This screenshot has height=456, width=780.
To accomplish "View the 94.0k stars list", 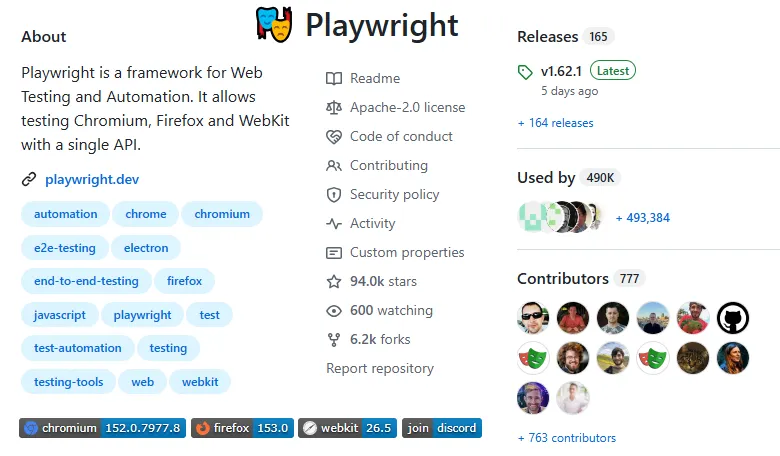I will (x=384, y=281).
